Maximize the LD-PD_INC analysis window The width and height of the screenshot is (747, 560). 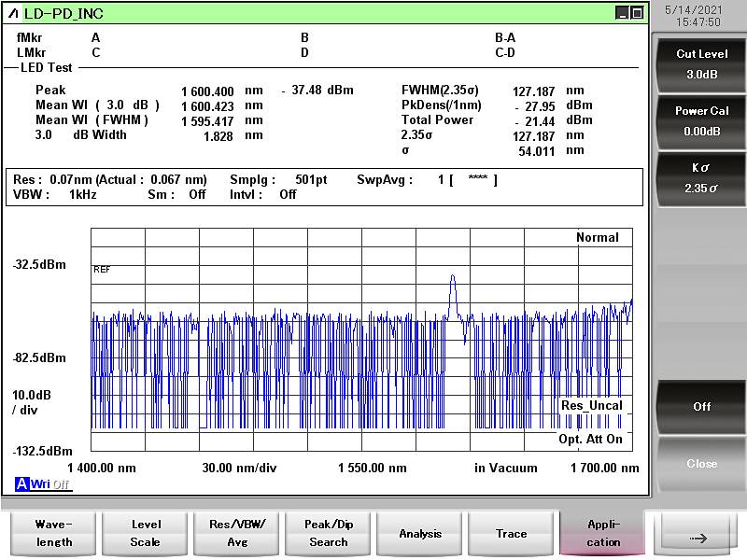click(637, 13)
